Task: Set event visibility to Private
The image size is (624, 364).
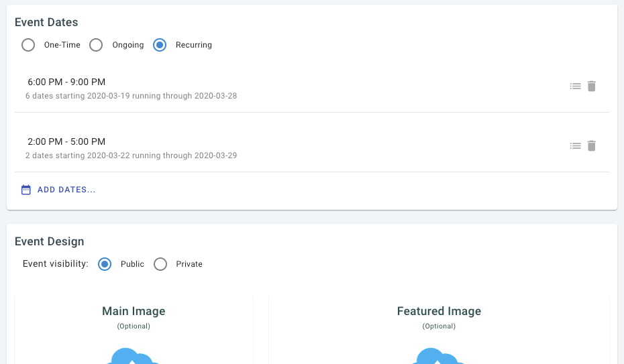Action: click(x=160, y=264)
